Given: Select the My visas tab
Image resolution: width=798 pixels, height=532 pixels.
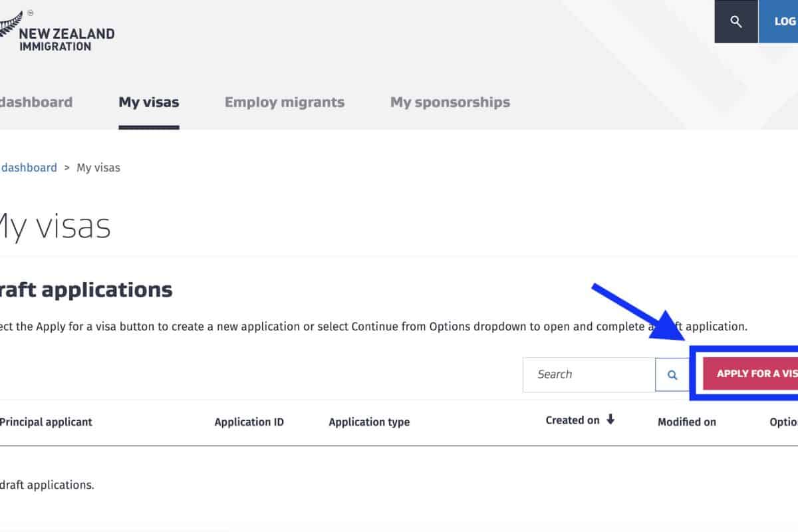Looking at the screenshot, I should coord(149,102).
